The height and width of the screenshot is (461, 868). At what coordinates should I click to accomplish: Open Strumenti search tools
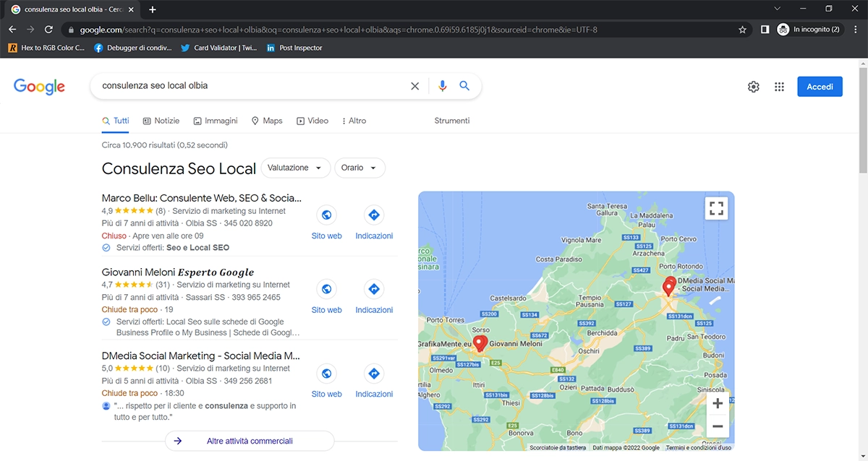452,121
